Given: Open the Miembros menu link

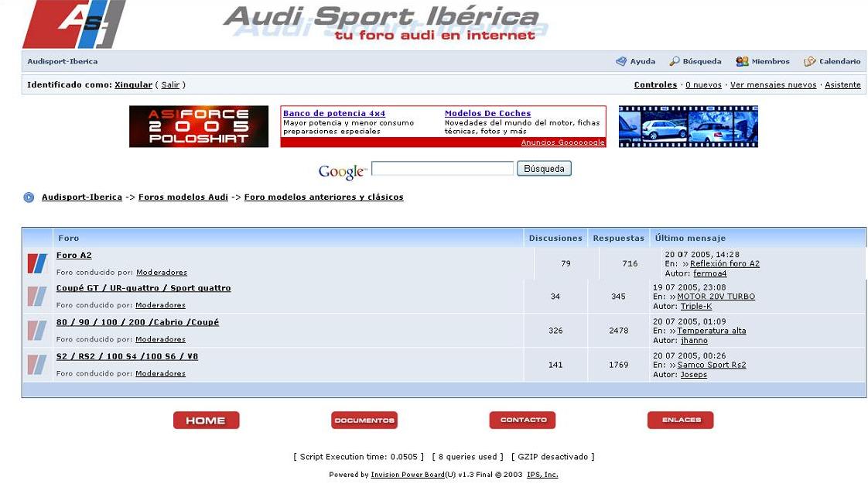Looking at the screenshot, I should click(x=771, y=61).
